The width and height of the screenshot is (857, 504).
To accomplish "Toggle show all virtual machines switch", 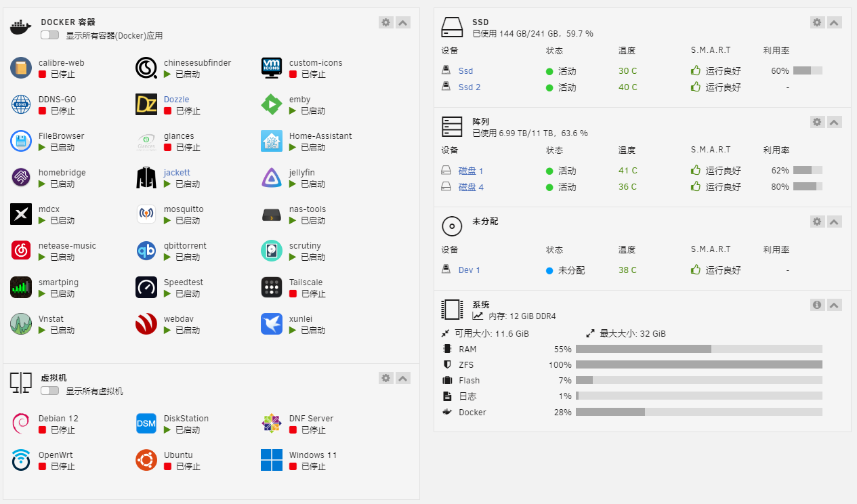I will tap(49, 391).
